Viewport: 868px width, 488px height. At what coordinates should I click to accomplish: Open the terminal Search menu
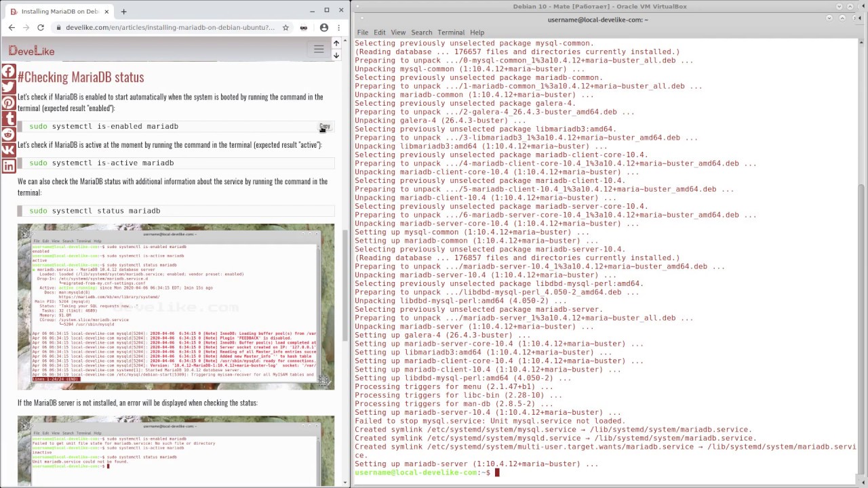tap(421, 33)
